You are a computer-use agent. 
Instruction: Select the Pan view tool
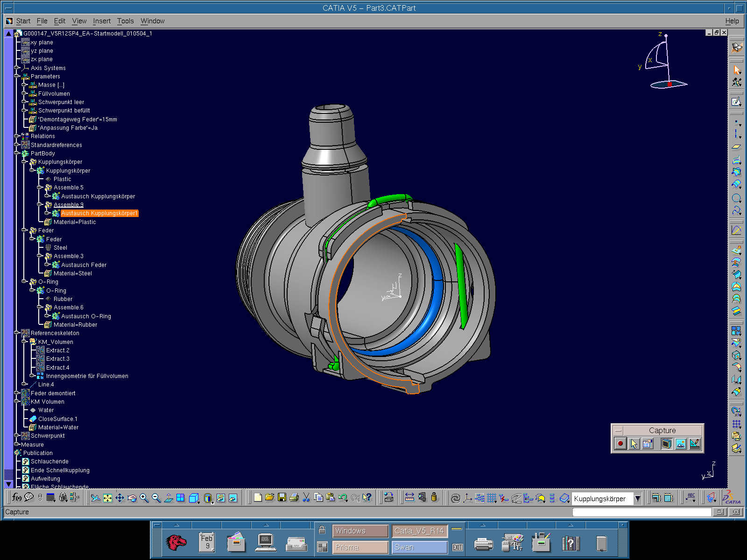(120, 498)
